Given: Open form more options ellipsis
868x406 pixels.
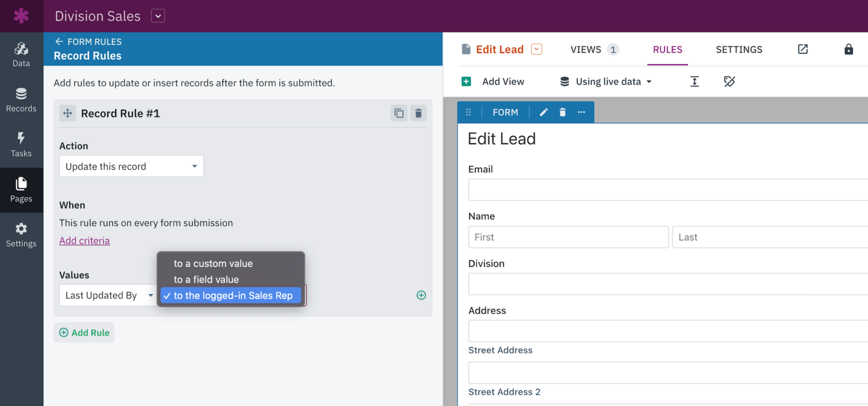Looking at the screenshot, I should 582,112.
